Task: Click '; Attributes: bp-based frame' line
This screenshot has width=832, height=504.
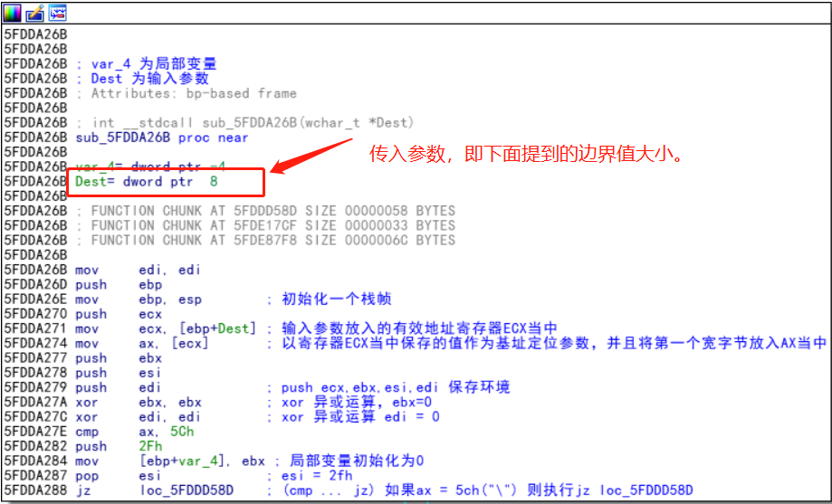Action: point(186,93)
